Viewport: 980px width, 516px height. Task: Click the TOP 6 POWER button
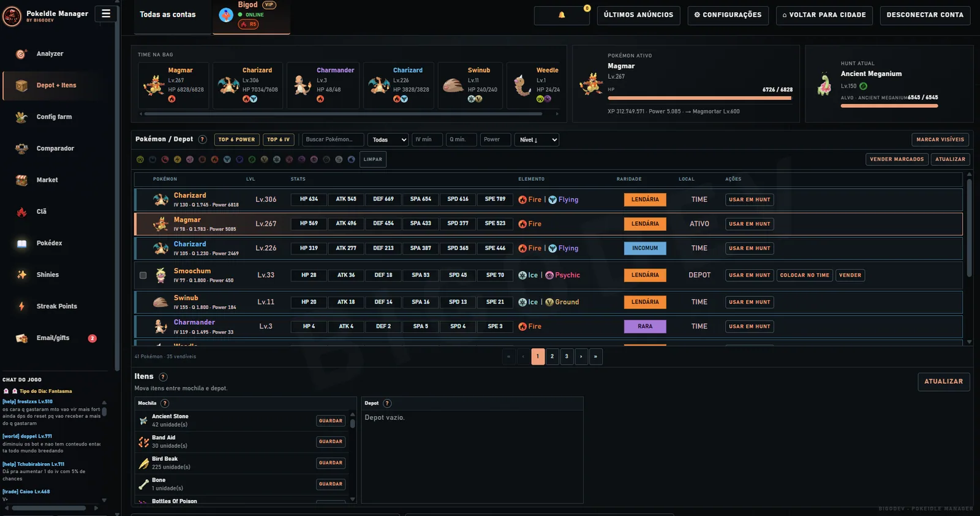236,140
